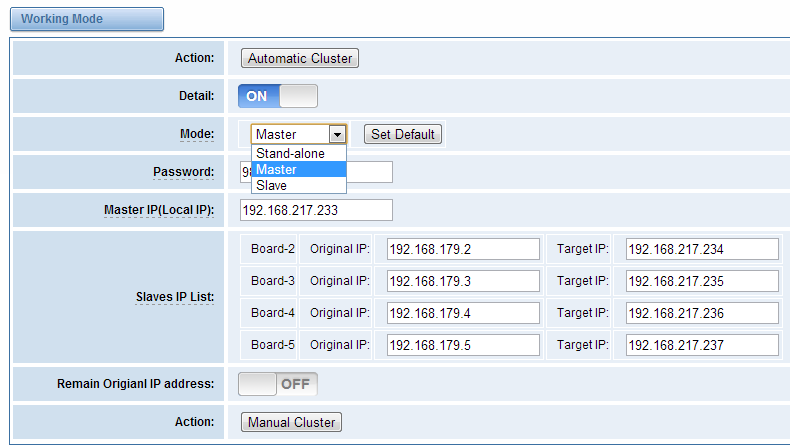Click the Board-3 row label
Viewport: 790px width, 448px height.
273,281
